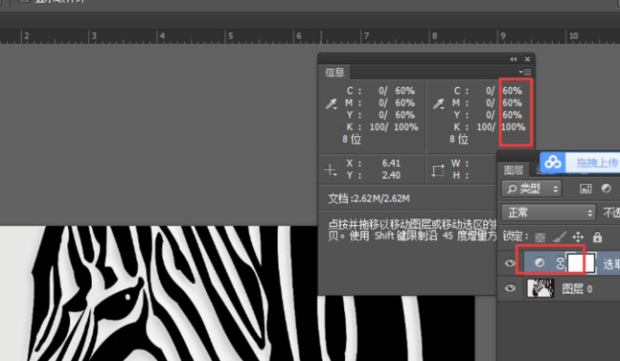The height and width of the screenshot is (361, 620).
Task: Click the first eyedropper readout icon
Action: pos(331,104)
